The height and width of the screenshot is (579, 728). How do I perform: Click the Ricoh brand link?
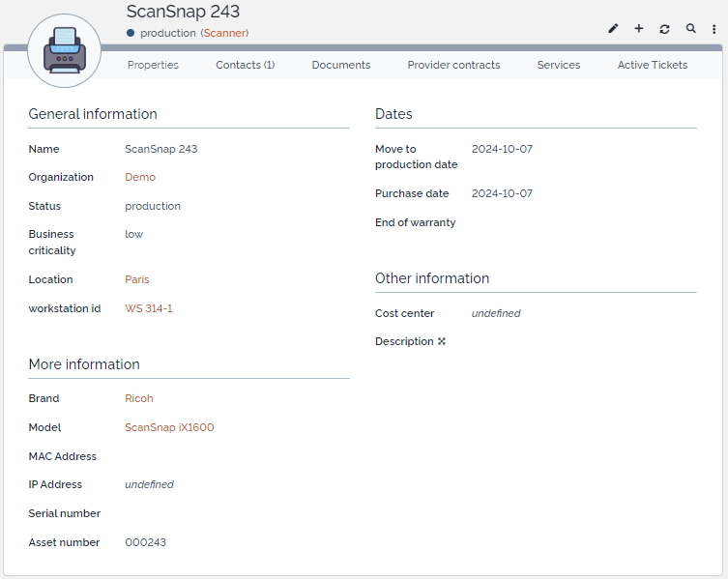click(x=139, y=398)
